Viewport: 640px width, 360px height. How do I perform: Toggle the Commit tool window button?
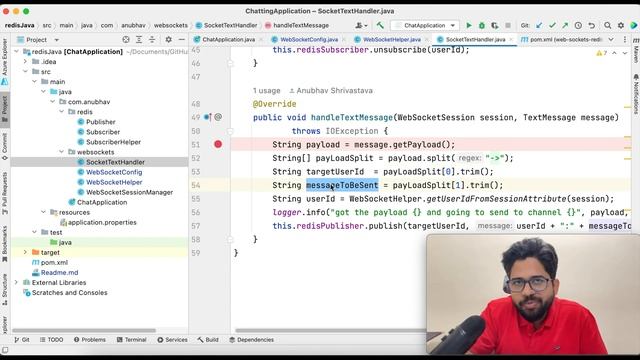coord(5,146)
